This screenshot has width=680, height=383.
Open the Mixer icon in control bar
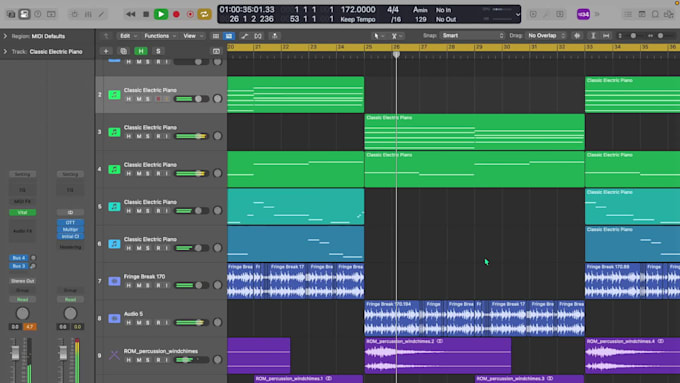coord(88,14)
